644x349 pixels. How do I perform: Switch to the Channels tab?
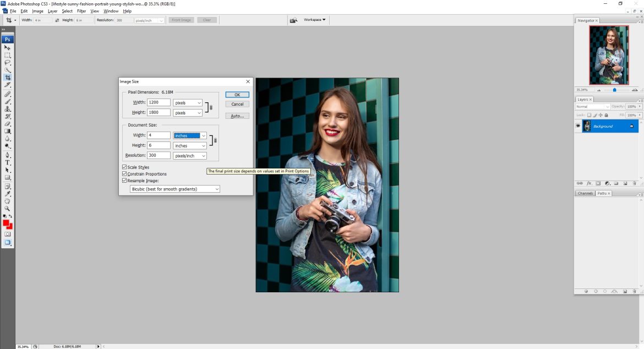point(585,193)
